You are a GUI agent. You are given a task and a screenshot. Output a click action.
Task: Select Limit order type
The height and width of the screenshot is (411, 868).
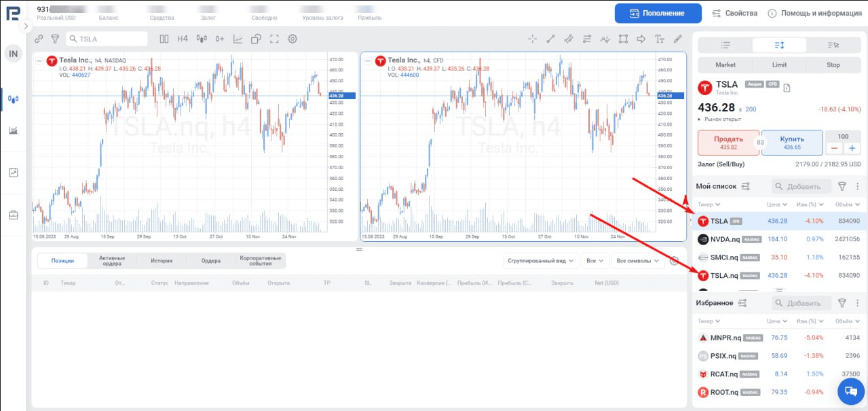click(779, 65)
